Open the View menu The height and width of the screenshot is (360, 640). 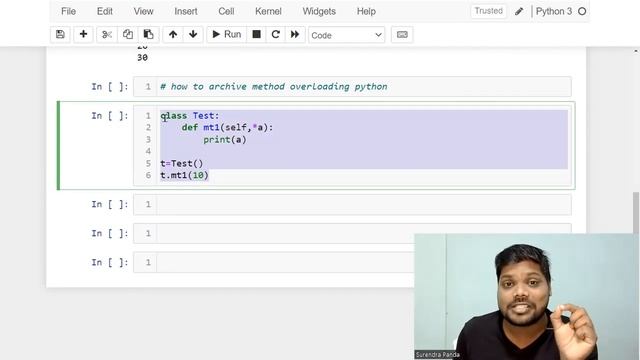(143, 11)
